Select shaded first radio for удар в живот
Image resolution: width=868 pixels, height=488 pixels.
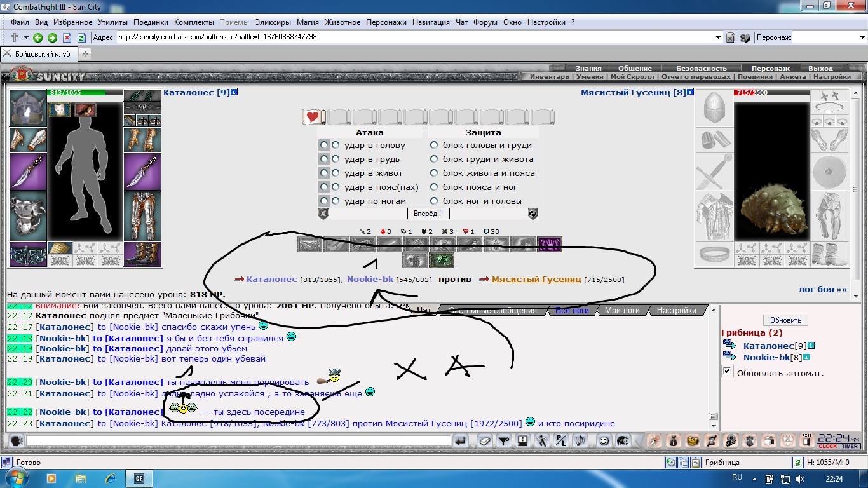click(324, 173)
